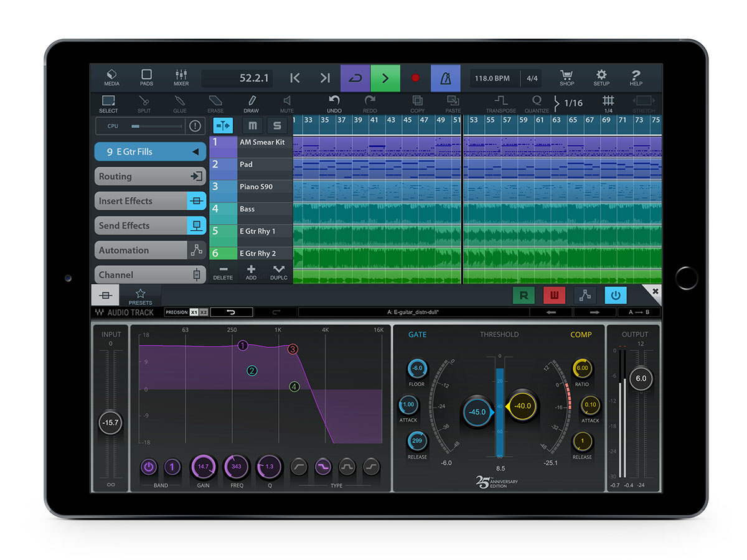
Task: Duplicate the track with DUPLC
Action: click(278, 273)
